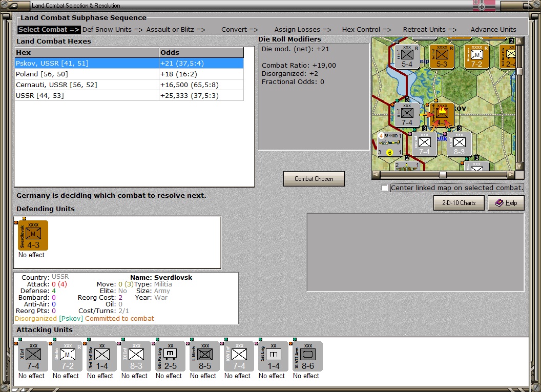Select the XLVII Arm 8-6 armor unit
The width and height of the screenshot is (541, 392).
pyautogui.click(x=308, y=357)
